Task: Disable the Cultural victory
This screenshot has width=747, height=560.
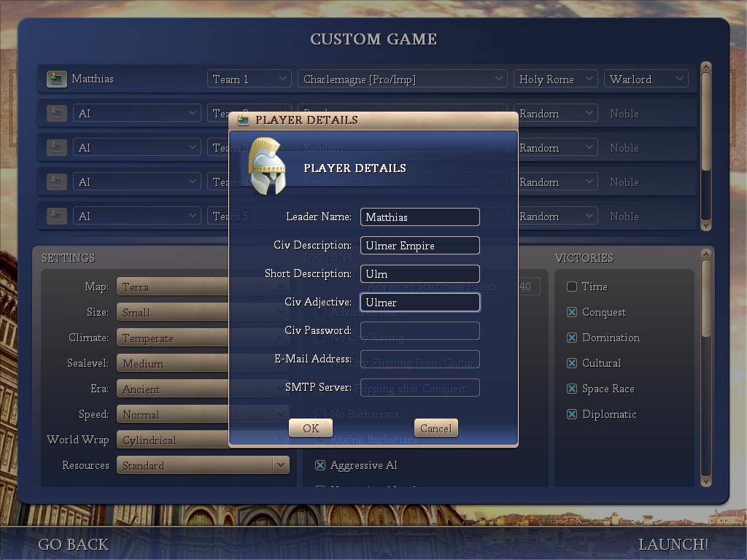Action: [x=572, y=363]
